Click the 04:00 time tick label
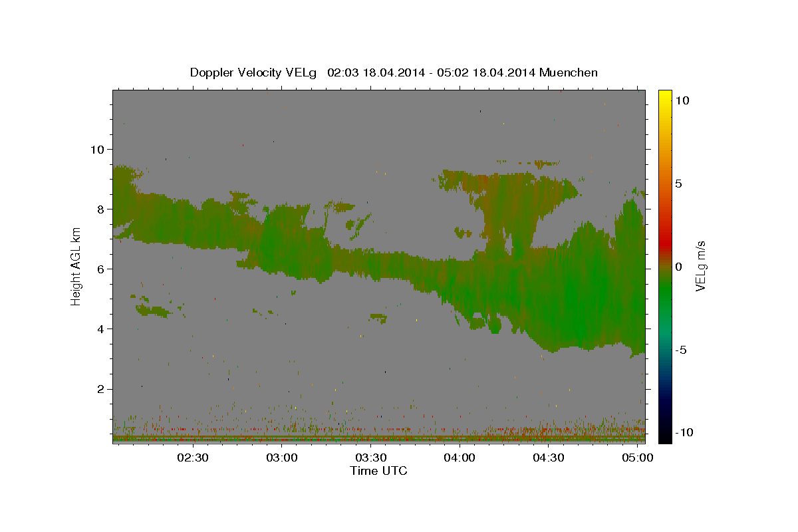798x532 pixels. pyautogui.click(x=460, y=458)
